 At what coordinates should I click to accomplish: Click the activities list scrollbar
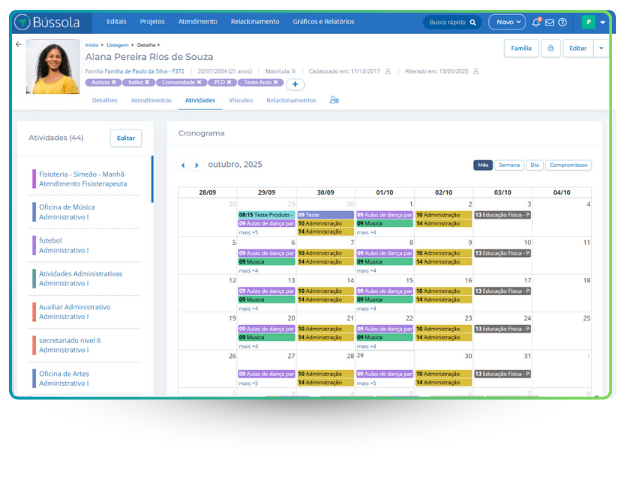152,179
